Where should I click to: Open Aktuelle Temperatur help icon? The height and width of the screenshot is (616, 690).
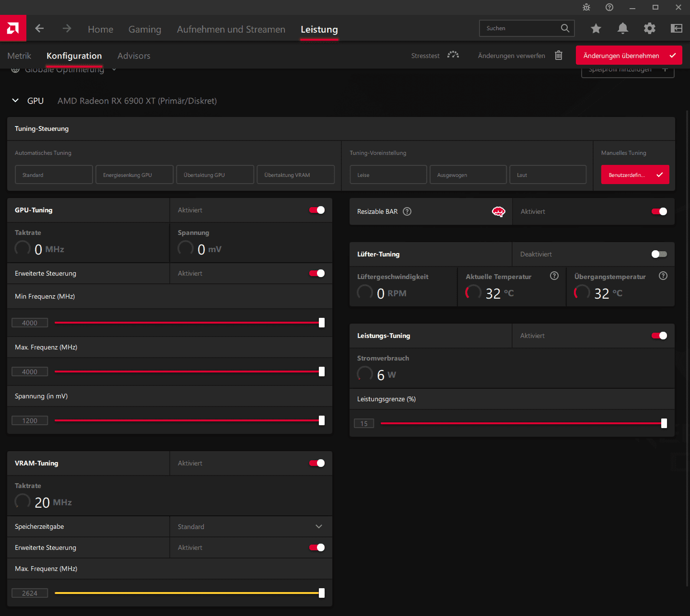[x=554, y=276]
